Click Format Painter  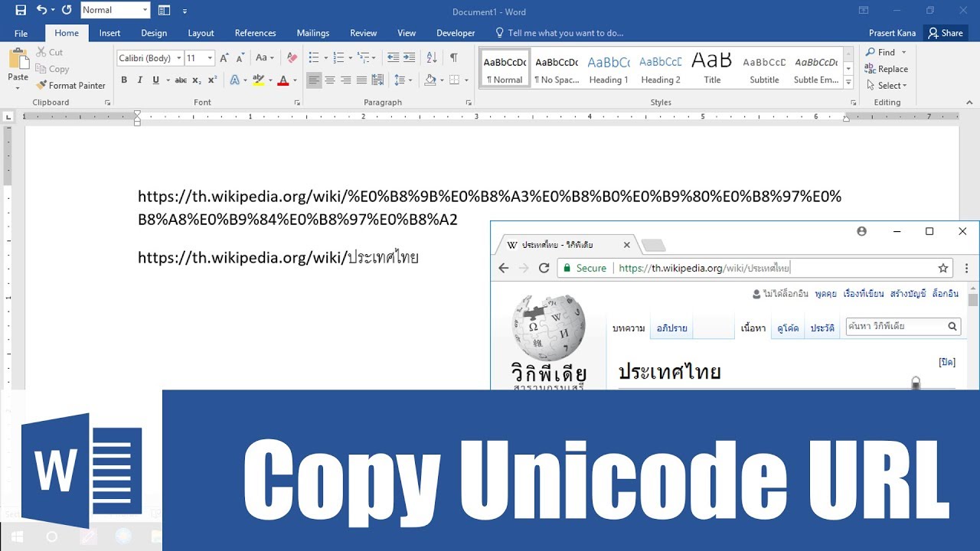pyautogui.click(x=70, y=86)
